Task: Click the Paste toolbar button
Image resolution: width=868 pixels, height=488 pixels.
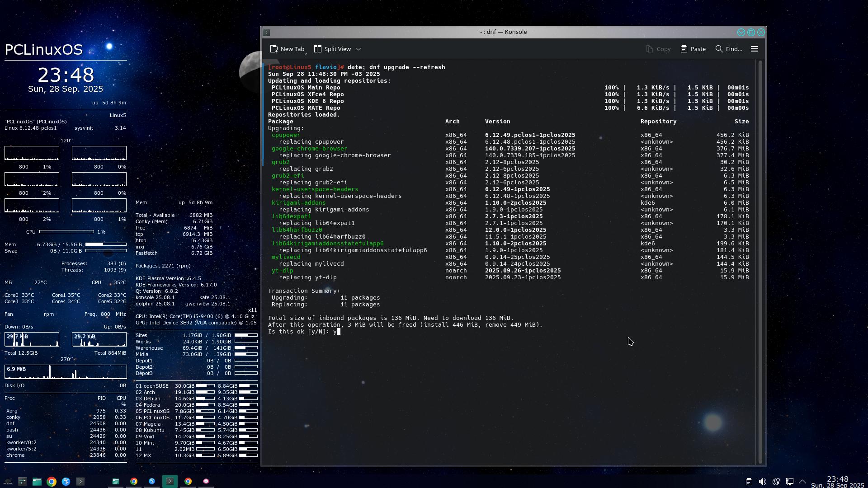Action: point(693,49)
